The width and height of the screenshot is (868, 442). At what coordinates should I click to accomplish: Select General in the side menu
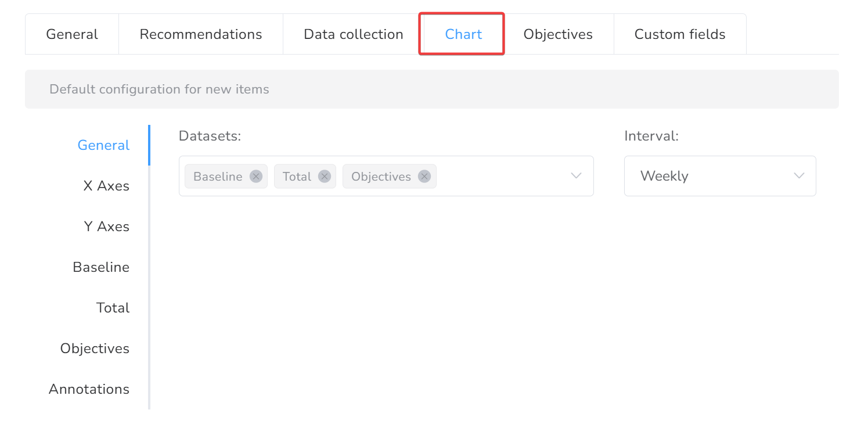103,145
